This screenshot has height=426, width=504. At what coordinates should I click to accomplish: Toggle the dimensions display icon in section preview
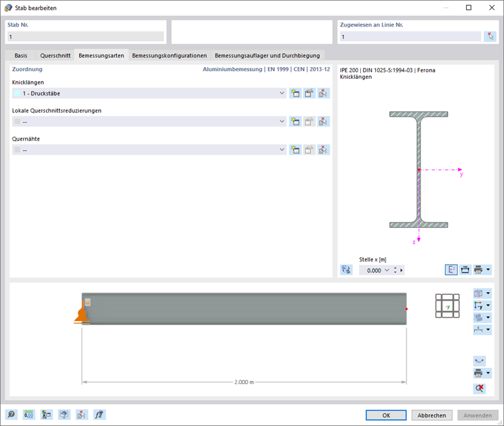click(465, 269)
